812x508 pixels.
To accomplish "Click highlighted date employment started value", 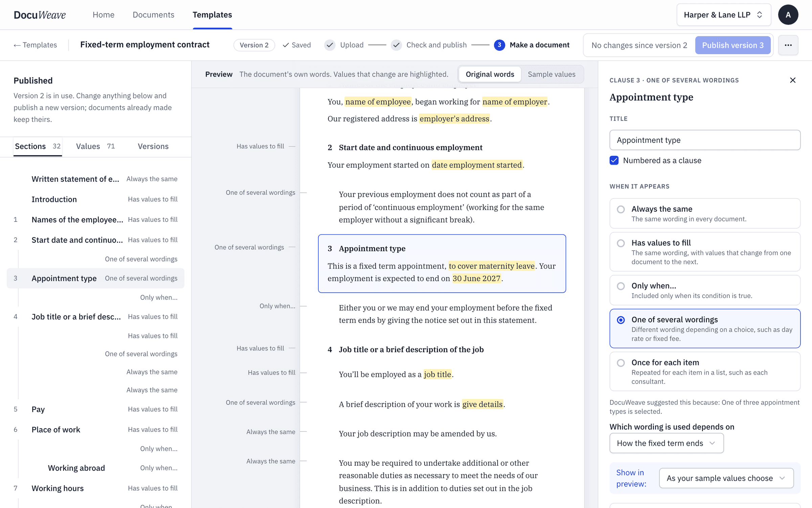I will point(477,165).
